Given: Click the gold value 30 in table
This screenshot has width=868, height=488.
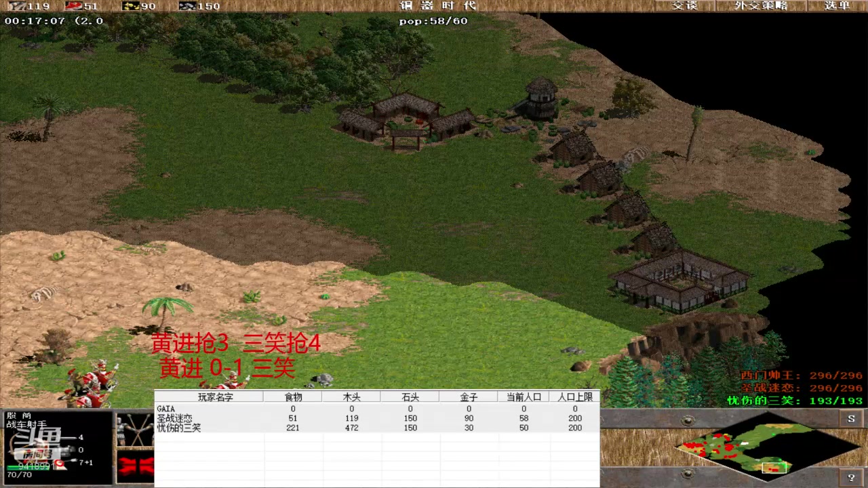Looking at the screenshot, I should tap(469, 428).
